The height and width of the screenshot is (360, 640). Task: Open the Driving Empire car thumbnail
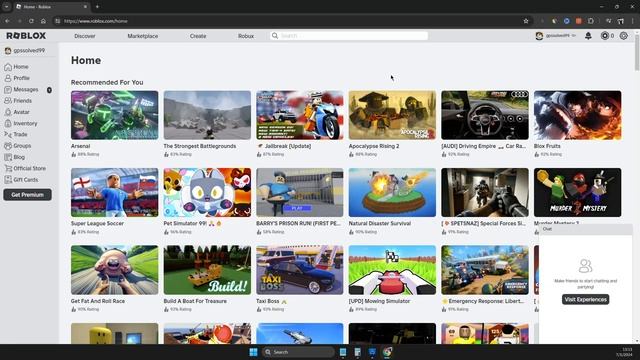(x=485, y=115)
